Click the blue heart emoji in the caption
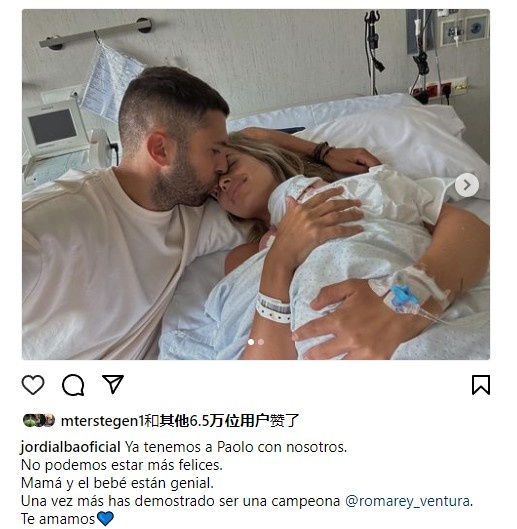This screenshot has height=529, width=517. [x=105, y=519]
